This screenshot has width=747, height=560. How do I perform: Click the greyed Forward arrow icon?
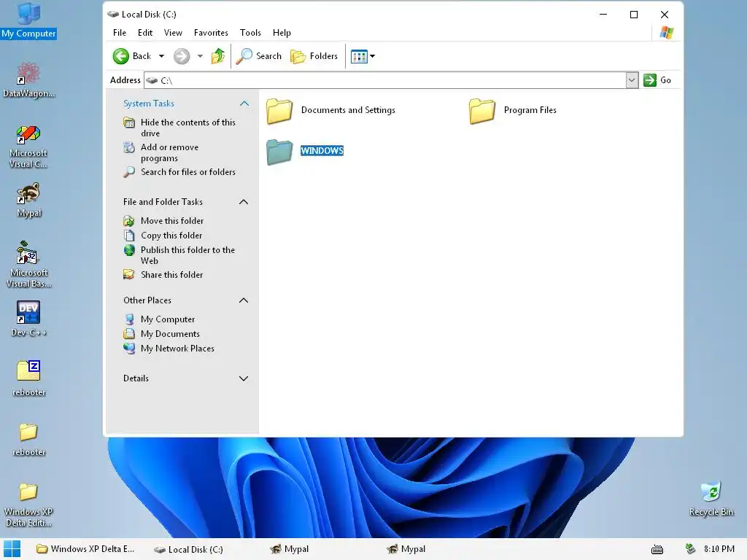182,56
